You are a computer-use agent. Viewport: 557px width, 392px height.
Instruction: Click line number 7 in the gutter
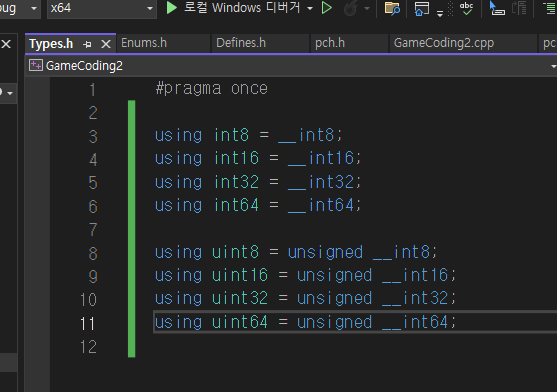(x=93, y=229)
